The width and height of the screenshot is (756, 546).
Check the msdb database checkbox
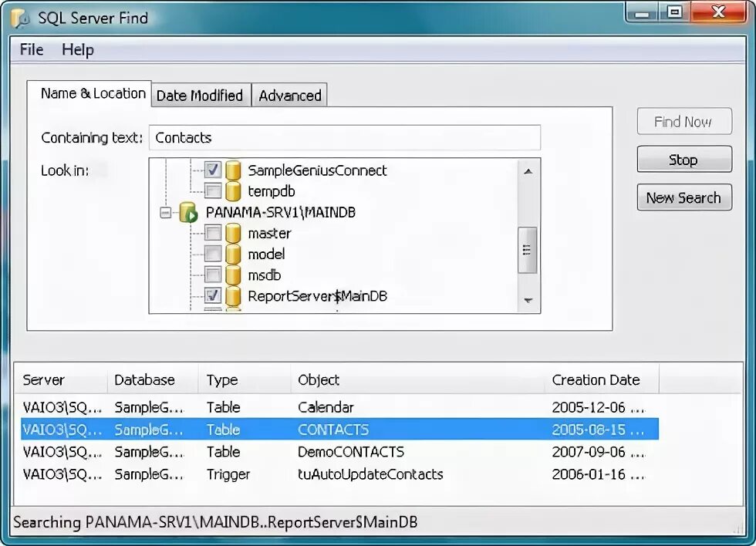[213, 275]
